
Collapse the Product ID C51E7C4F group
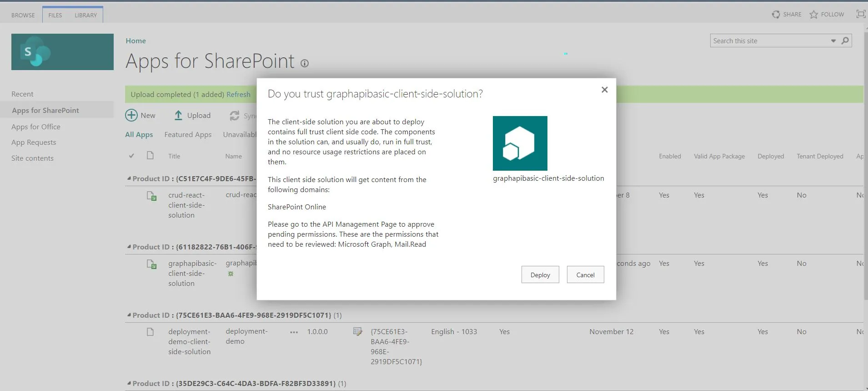[129, 178]
